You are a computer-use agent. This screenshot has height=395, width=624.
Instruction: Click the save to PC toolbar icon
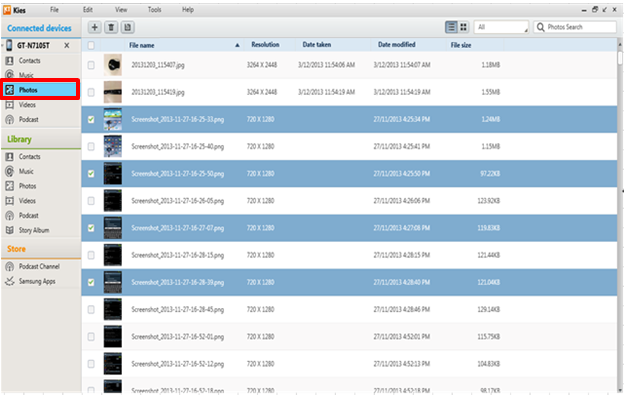[127, 27]
